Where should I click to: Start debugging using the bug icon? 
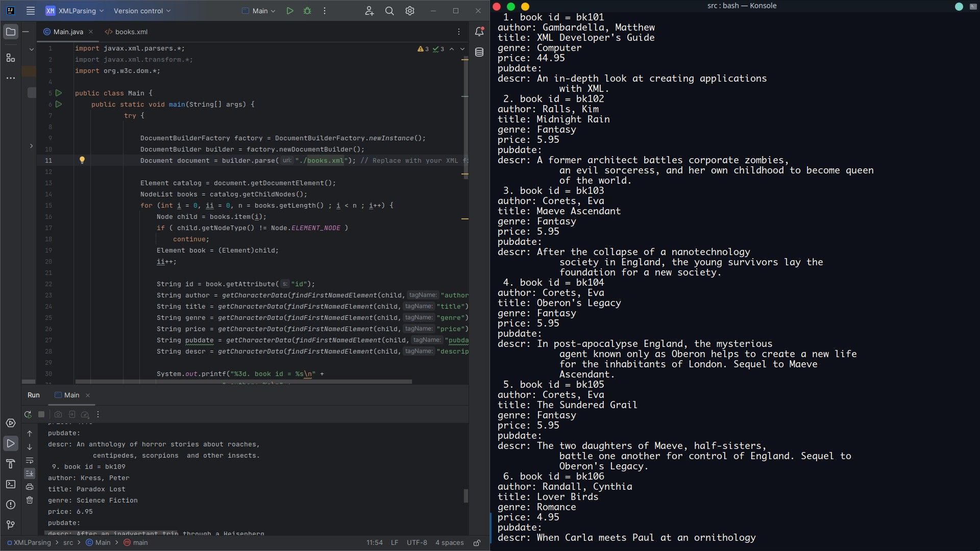tap(307, 10)
